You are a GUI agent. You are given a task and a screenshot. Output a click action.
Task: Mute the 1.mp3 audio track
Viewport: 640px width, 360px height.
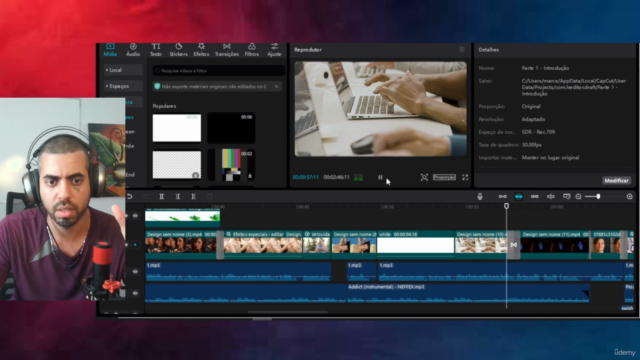136,271
